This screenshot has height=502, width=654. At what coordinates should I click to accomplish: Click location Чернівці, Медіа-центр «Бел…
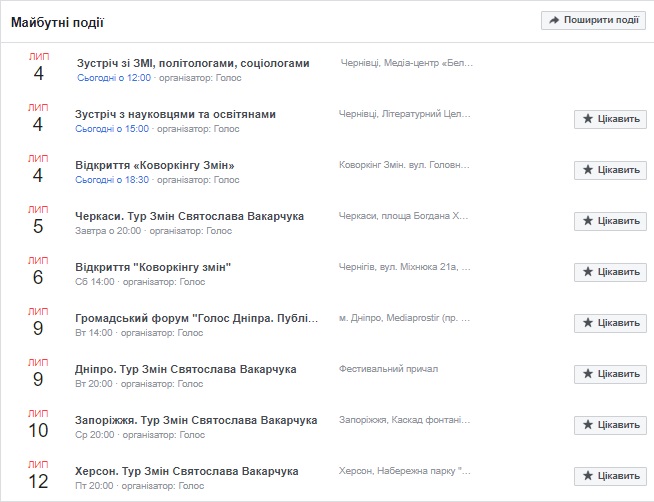click(x=407, y=63)
